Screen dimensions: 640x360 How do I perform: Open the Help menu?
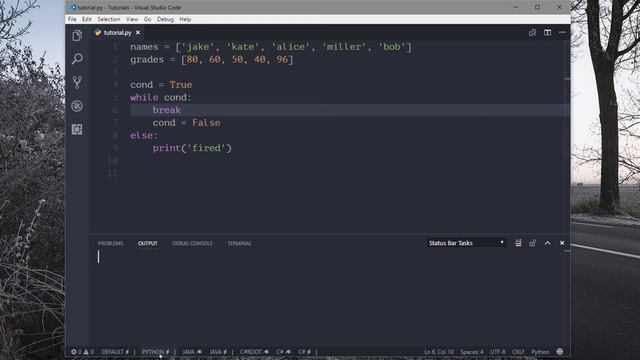[185, 19]
